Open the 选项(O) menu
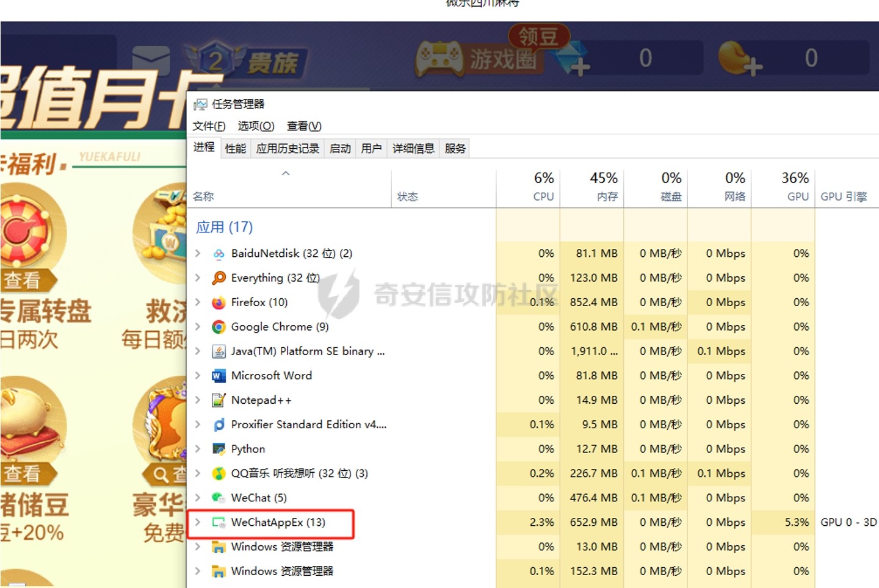The width and height of the screenshot is (879, 588). [256, 126]
